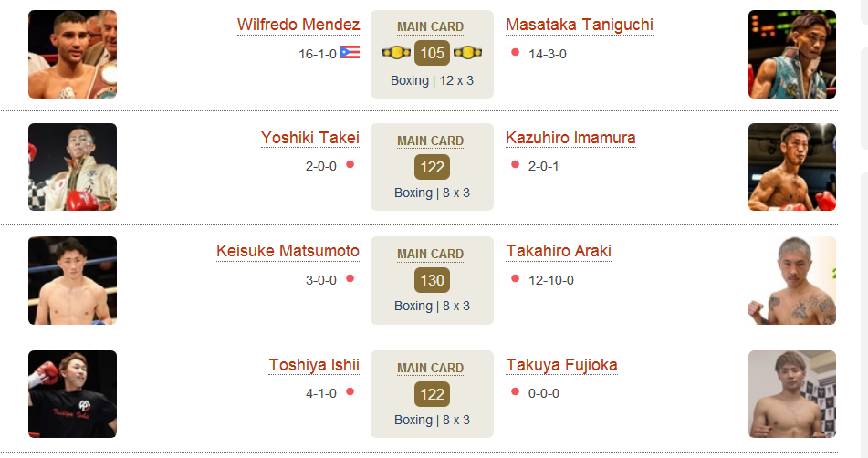868x458 pixels.
Task: Open Masataka Taniguchi fighter profile
Action: 579,25
